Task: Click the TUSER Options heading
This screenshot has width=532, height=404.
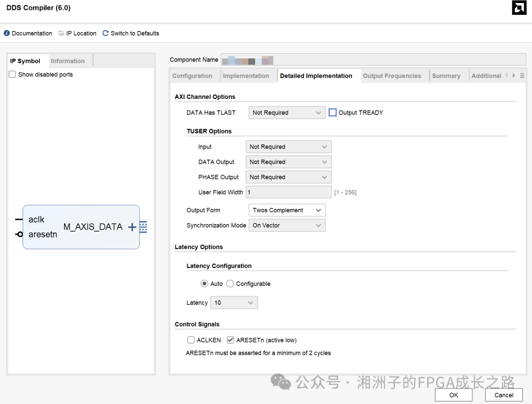Action: 209,131
